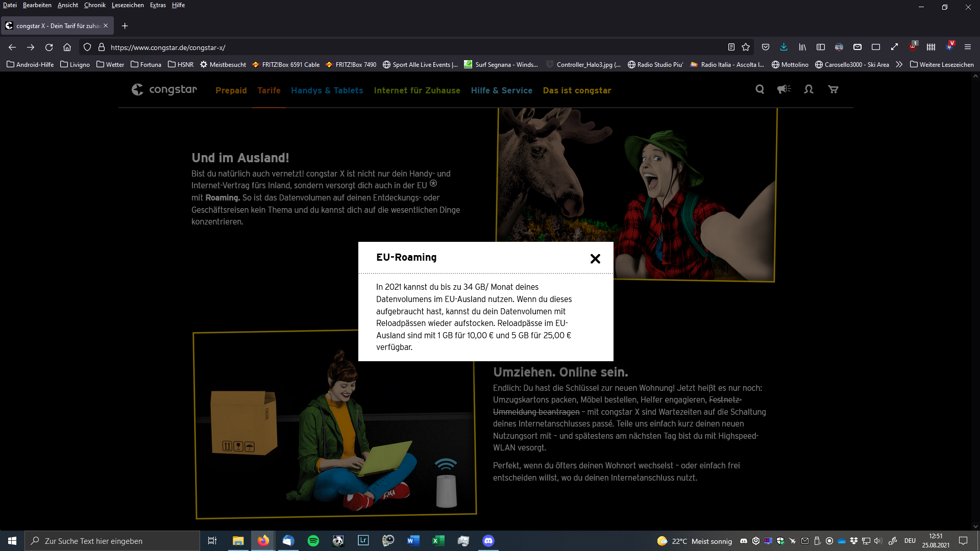The width and height of the screenshot is (980, 551).
Task: Open Meistbesucht bookmark list
Action: 223,64
